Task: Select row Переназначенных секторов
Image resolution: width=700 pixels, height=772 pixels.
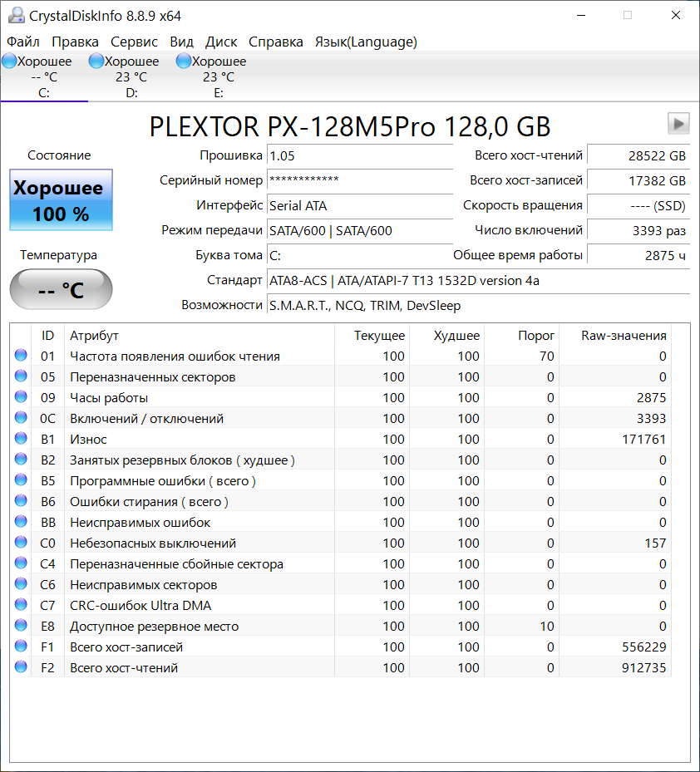Action: pos(341,376)
